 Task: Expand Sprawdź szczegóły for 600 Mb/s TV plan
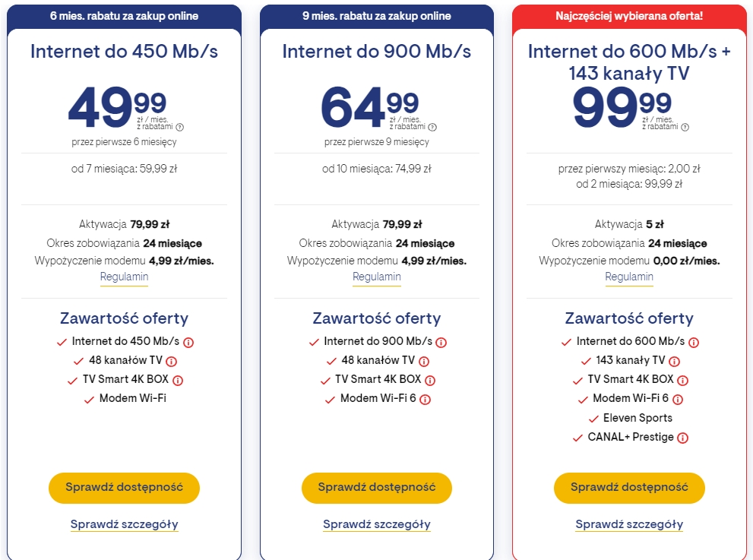pos(629,524)
